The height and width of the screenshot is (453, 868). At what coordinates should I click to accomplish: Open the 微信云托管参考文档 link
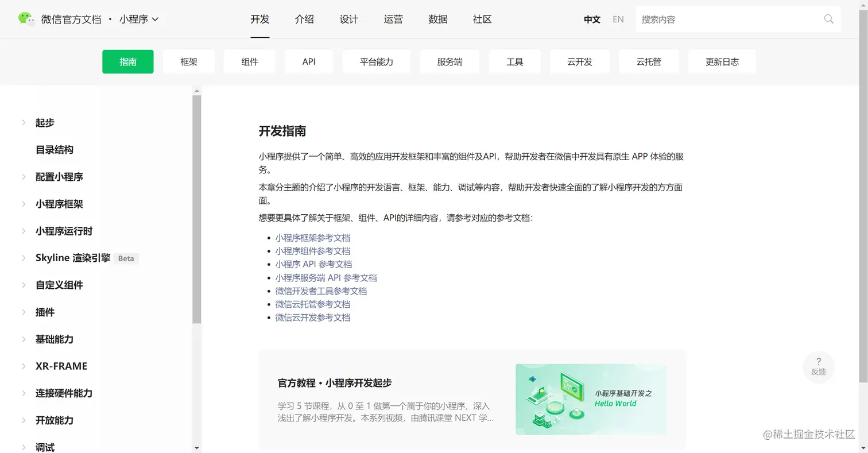click(312, 304)
